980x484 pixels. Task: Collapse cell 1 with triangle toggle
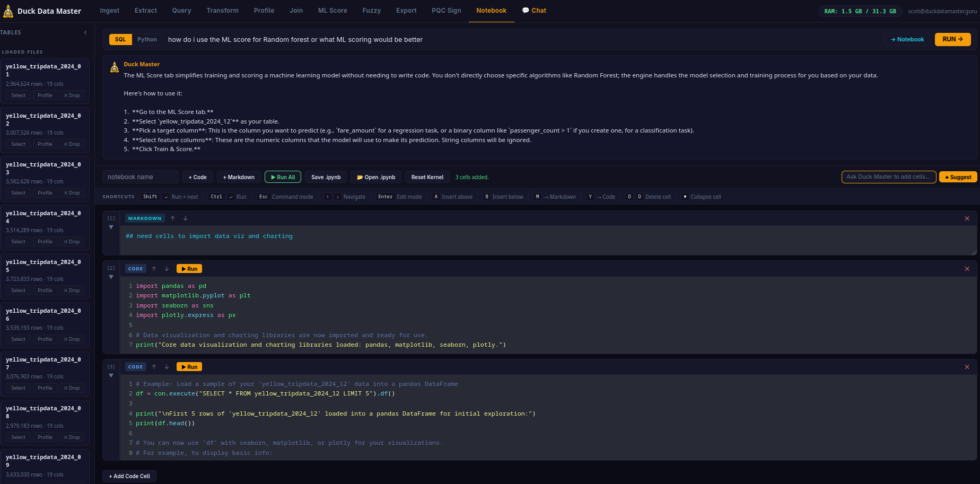point(111,227)
